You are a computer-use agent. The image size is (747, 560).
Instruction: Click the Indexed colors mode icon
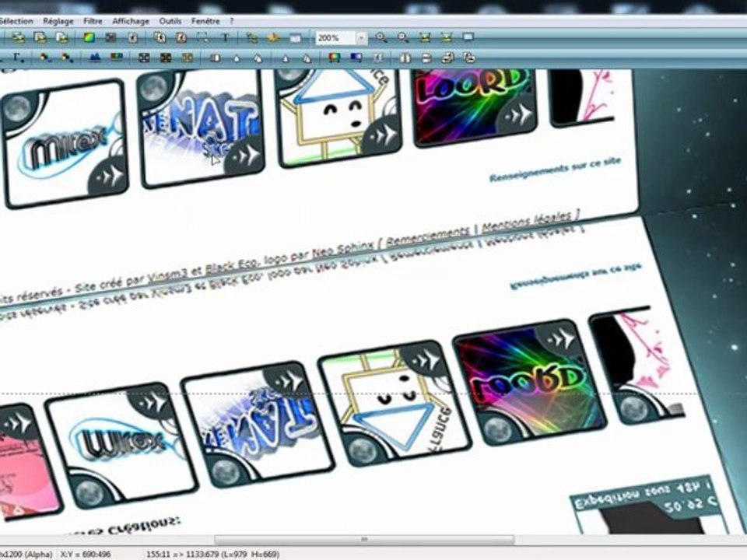[111, 37]
